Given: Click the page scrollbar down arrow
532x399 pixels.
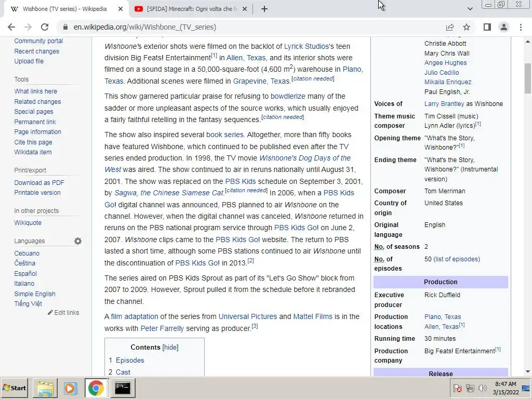Looking at the screenshot, I should click(x=528, y=371).
